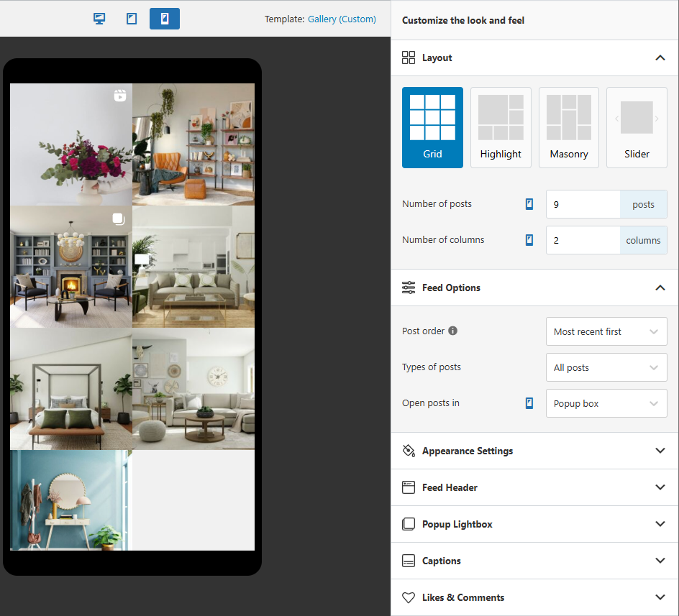Select the Masonry layout option

coord(568,127)
